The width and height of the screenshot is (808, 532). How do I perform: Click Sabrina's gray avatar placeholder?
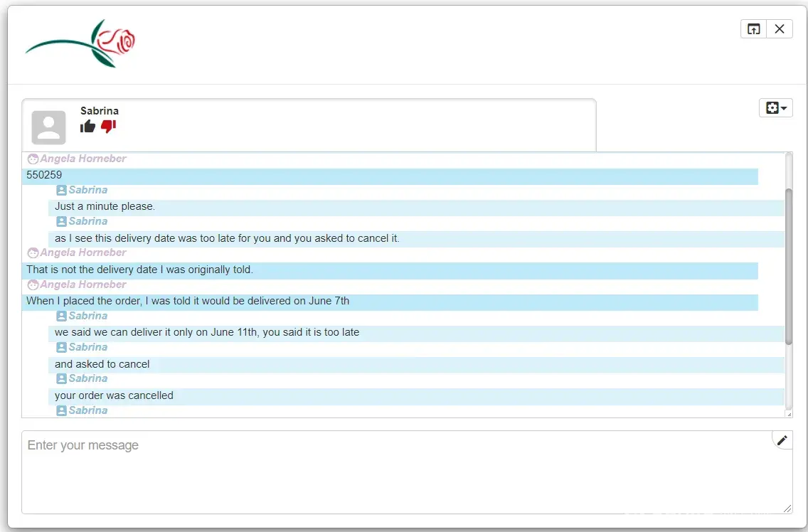[x=48, y=127]
